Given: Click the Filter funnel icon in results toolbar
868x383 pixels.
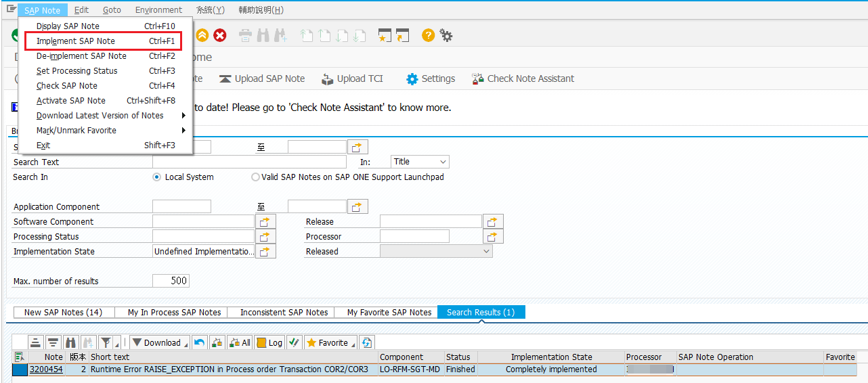Looking at the screenshot, I should point(106,342).
